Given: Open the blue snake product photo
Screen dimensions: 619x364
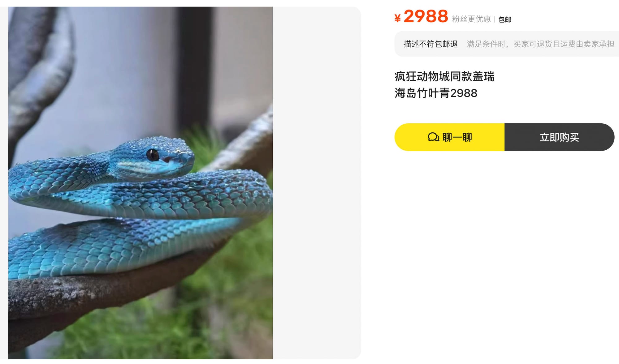Looking at the screenshot, I should tap(141, 183).
